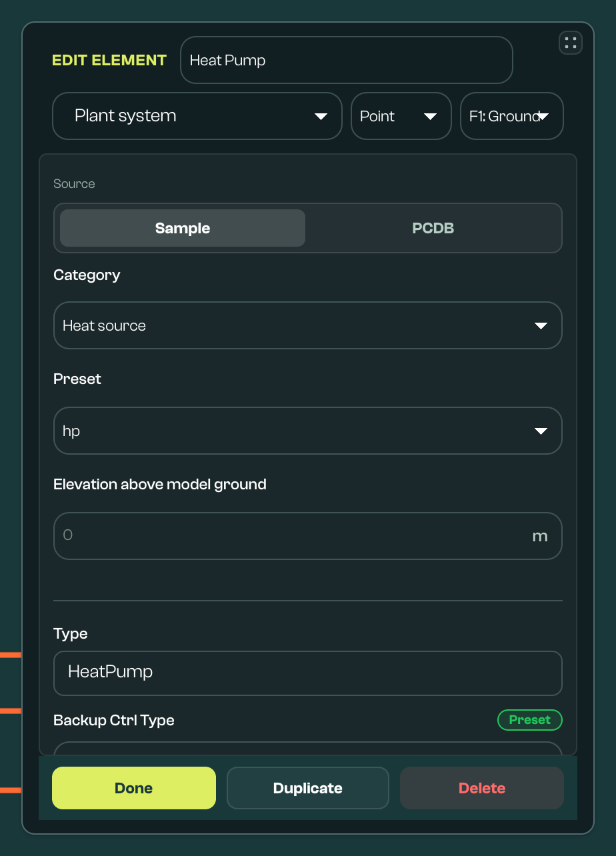Click the EDIT ELEMENT heading text
This screenshot has width=616, height=856.
tap(109, 60)
